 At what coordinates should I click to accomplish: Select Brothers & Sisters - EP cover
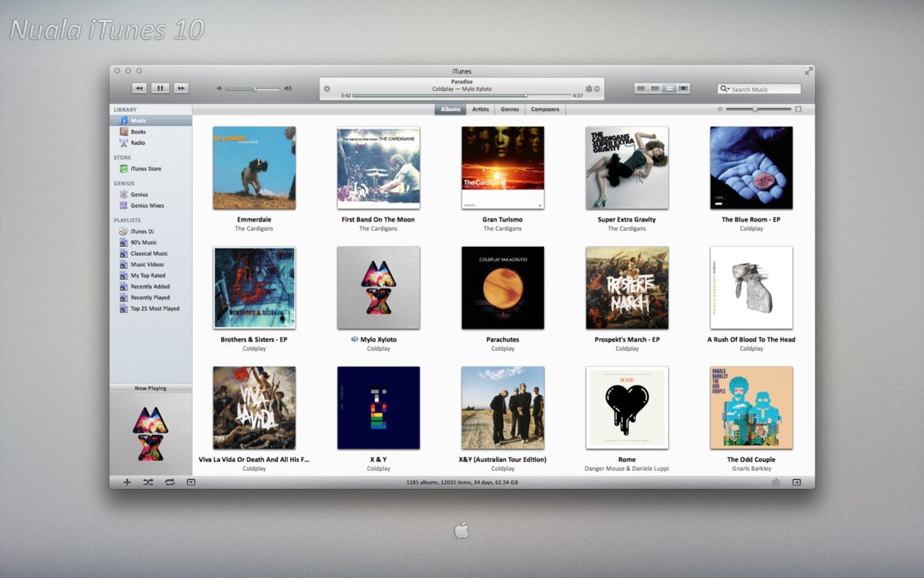pos(254,288)
